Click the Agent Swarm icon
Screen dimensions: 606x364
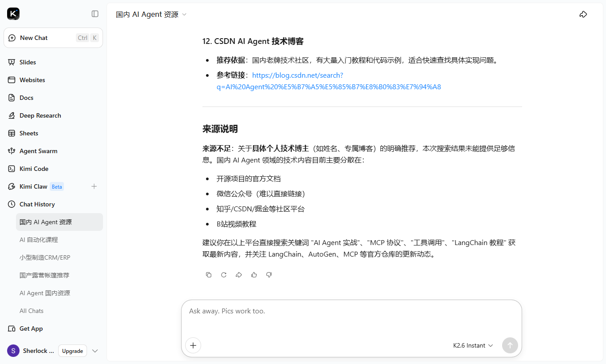click(x=12, y=151)
